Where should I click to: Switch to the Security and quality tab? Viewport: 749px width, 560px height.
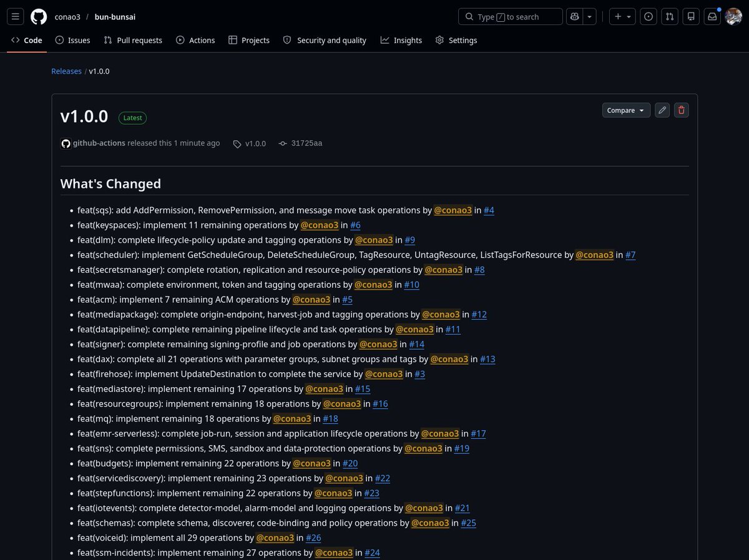point(325,40)
